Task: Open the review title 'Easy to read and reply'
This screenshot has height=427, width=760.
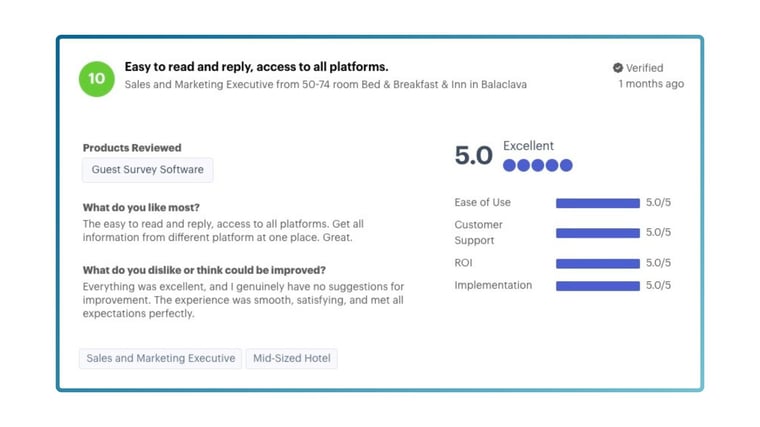Action: (256, 67)
